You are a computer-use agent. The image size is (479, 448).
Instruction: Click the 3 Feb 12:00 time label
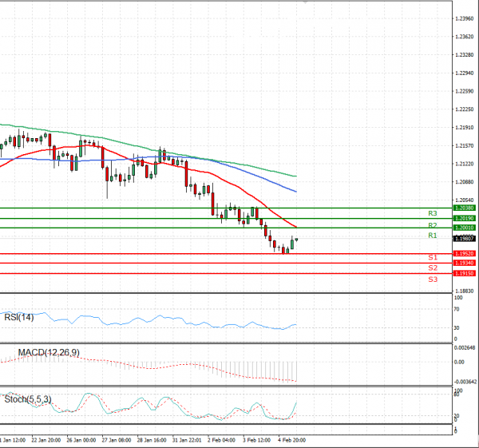256,440
